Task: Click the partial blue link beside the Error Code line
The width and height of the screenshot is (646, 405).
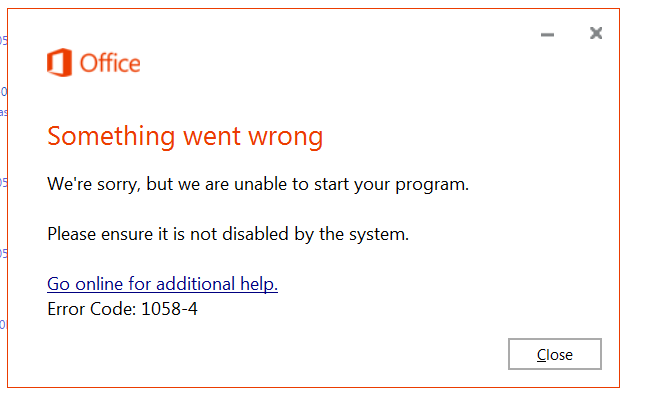Action: pyautogui.click(x=3, y=325)
